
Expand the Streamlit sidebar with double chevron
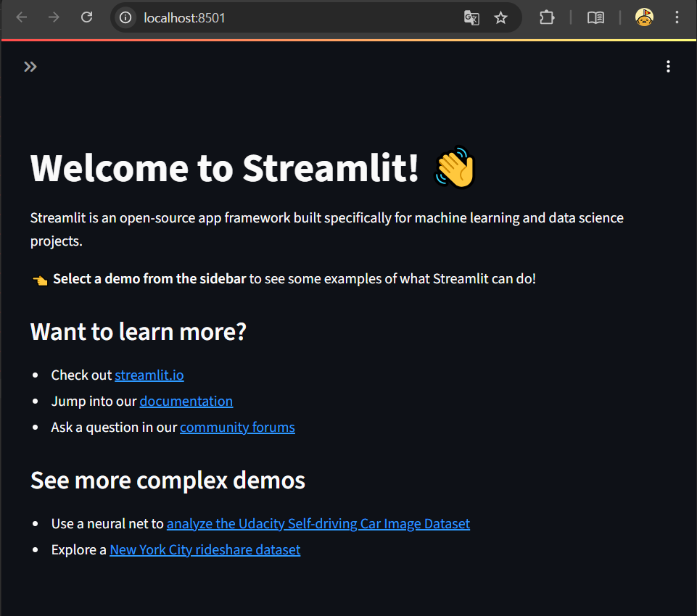pos(30,67)
